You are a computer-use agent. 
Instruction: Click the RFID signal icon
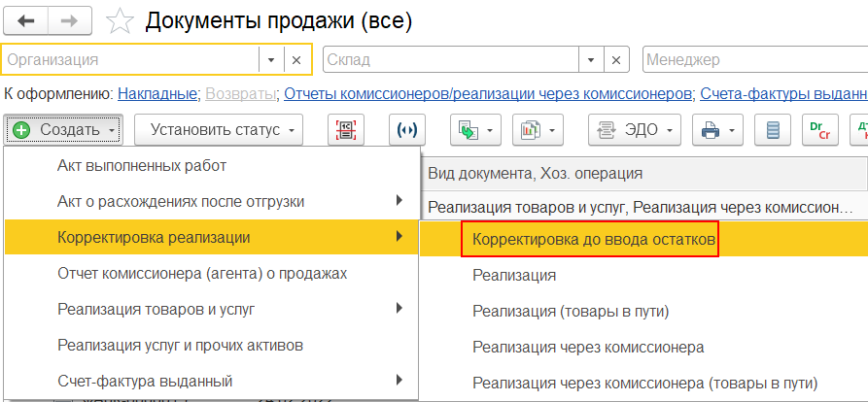(406, 129)
